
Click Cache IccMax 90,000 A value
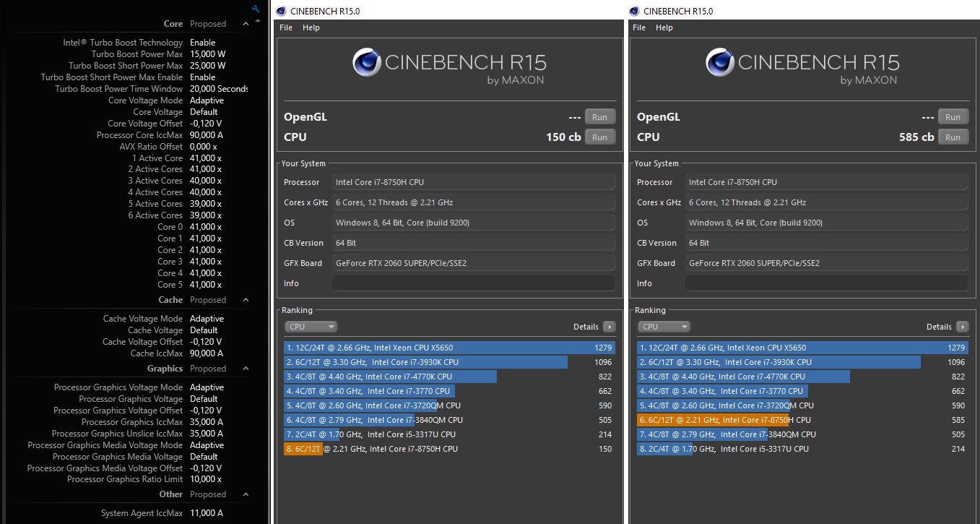coord(207,353)
